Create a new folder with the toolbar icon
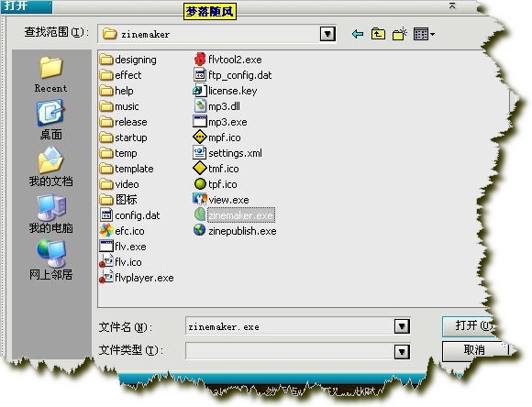532x407 pixels. point(400,34)
